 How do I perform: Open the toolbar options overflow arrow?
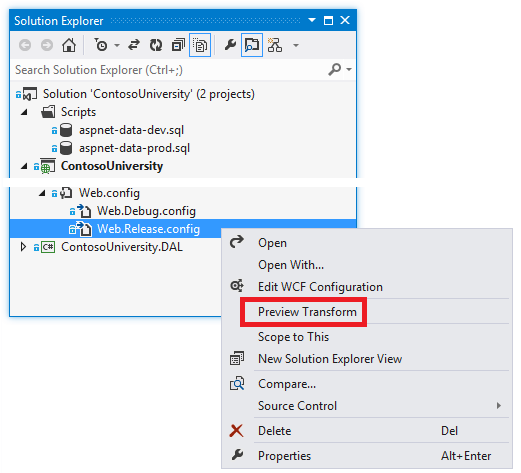click(x=296, y=45)
